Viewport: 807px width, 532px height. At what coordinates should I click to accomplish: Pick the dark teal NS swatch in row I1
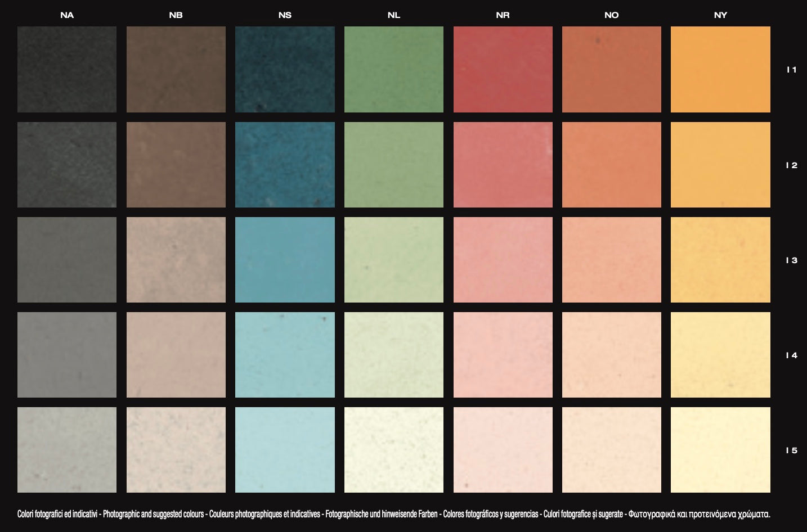(x=285, y=69)
